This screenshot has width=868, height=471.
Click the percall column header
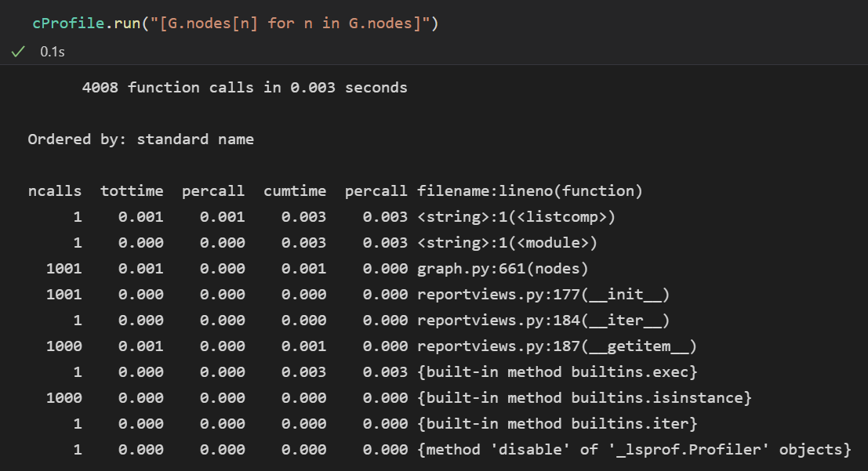click(x=213, y=190)
